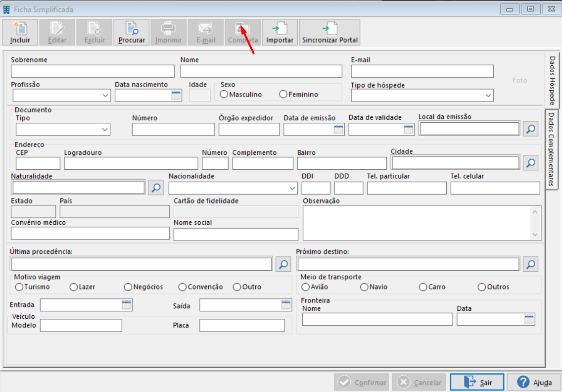The height and width of the screenshot is (392, 562).
Task: Search Naturalidade with magnifier button
Action: [x=156, y=188]
